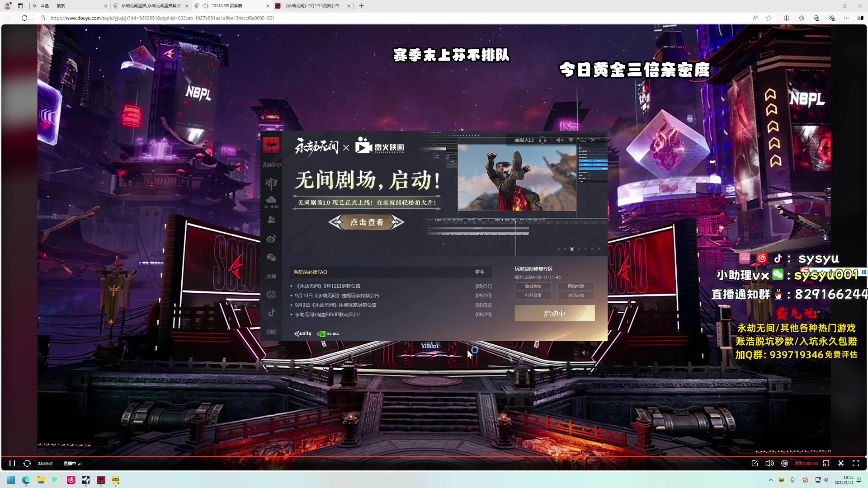Open red Naraka launcher taskbar icon
Screen dimensions: 868x488
click(x=101, y=480)
